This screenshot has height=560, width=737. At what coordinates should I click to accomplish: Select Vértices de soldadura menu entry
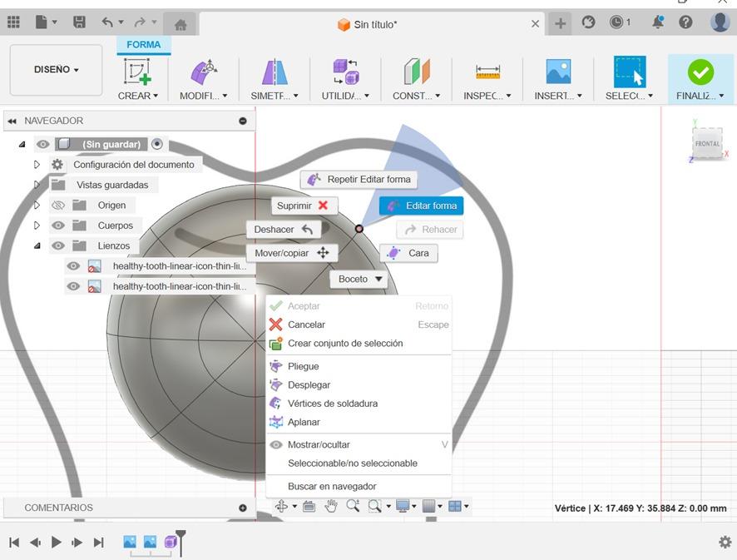[332, 404]
